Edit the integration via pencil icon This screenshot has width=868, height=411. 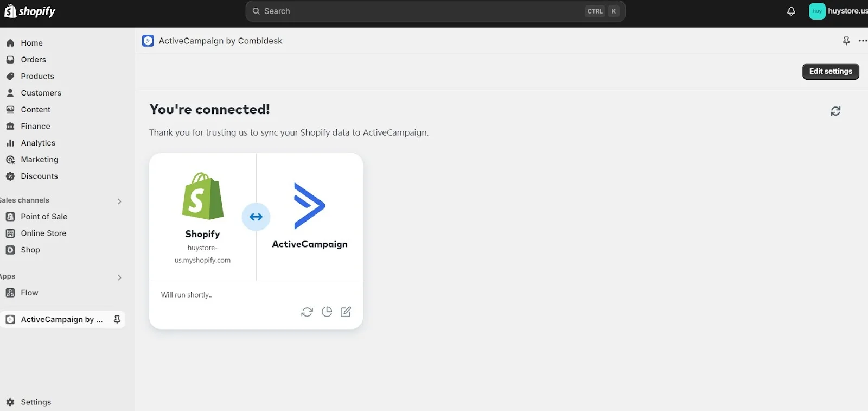coord(346,312)
